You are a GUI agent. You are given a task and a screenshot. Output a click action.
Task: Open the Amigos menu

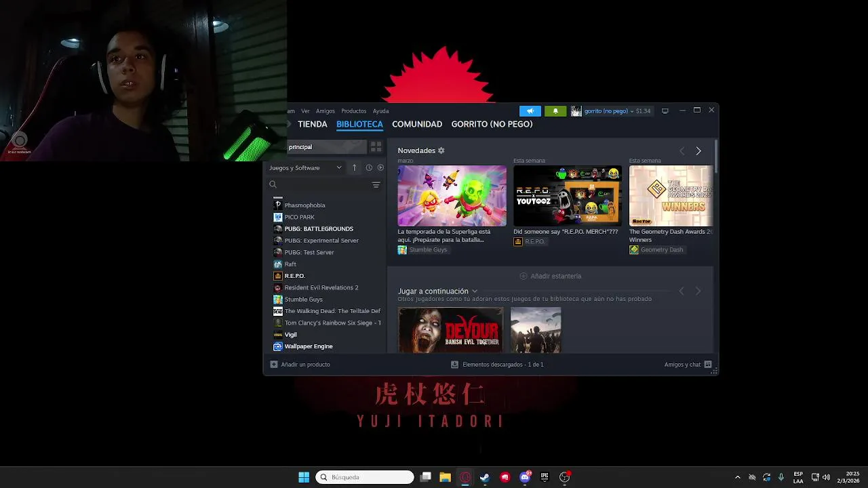[325, 111]
